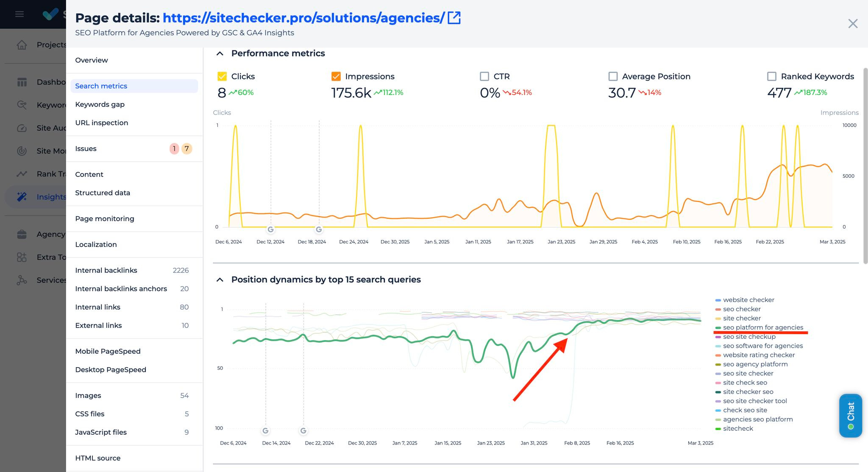Click the Rank Tracker trend icon
Image resolution: width=868 pixels, height=472 pixels.
pyautogui.click(x=22, y=174)
